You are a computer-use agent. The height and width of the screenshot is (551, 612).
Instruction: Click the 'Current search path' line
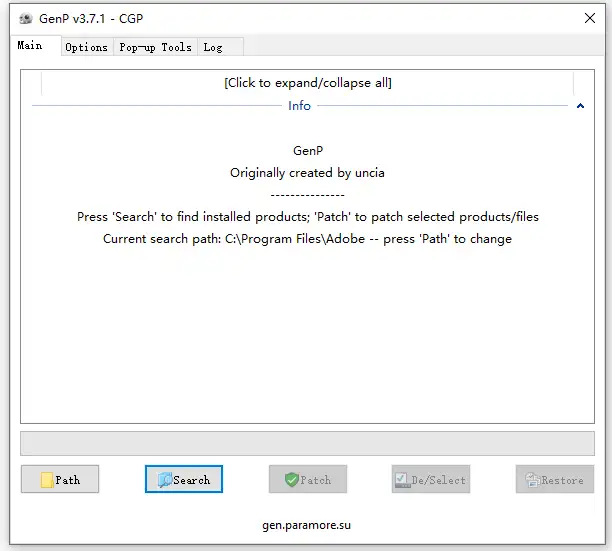tap(307, 239)
